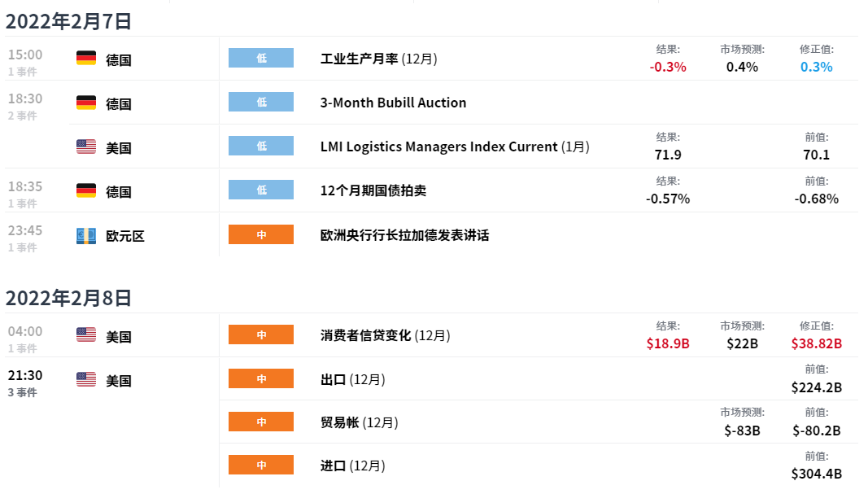Open the 出口 (12月) event

[x=352, y=380]
